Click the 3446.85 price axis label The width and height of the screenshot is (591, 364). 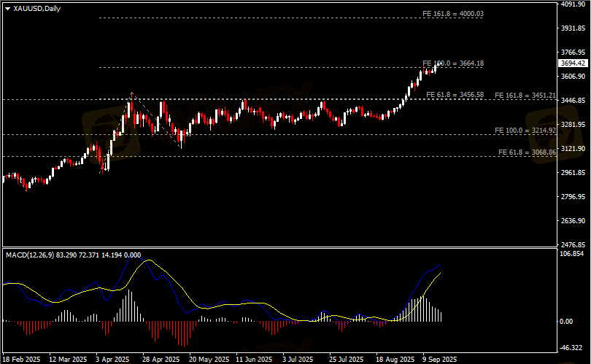(x=573, y=101)
